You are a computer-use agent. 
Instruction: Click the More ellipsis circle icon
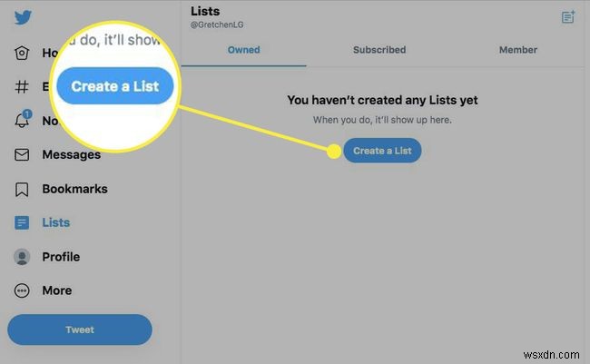tap(23, 290)
